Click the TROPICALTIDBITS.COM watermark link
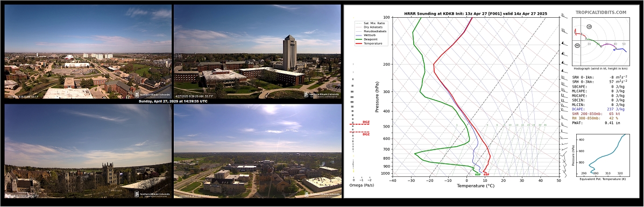This screenshot has height=207, width=644. tap(600, 13)
